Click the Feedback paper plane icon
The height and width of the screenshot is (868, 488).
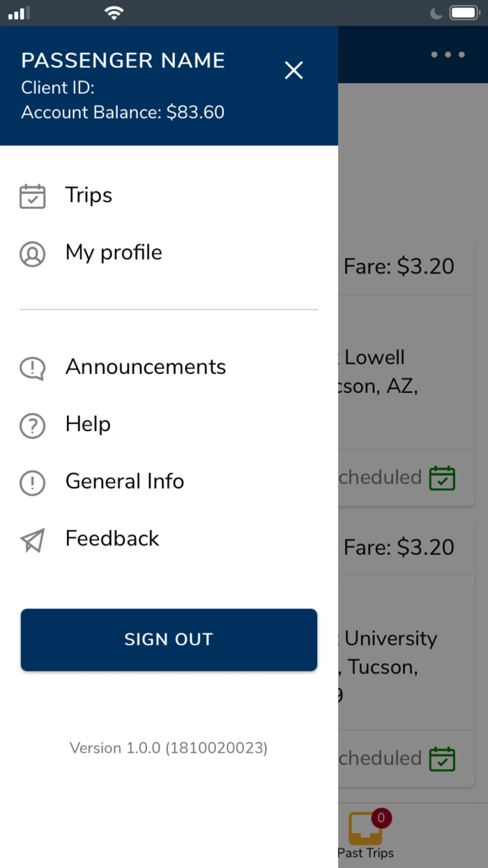tap(32, 540)
